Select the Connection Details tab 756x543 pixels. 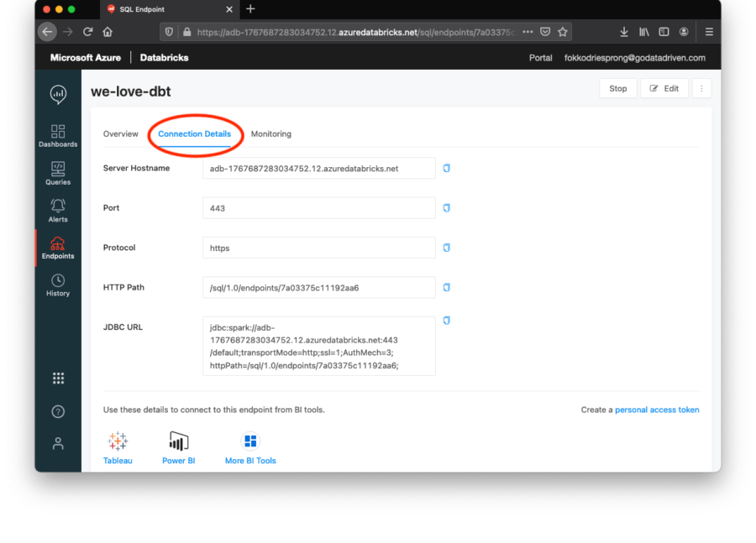pyautogui.click(x=194, y=134)
